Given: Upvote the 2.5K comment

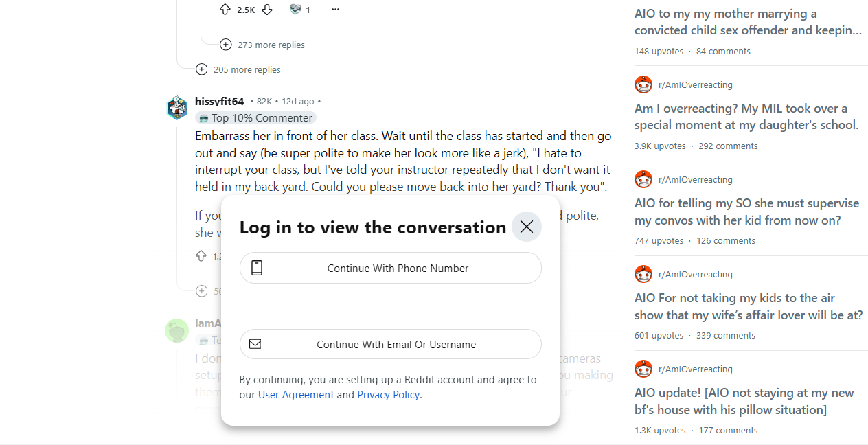Looking at the screenshot, I should click(225, 9).
